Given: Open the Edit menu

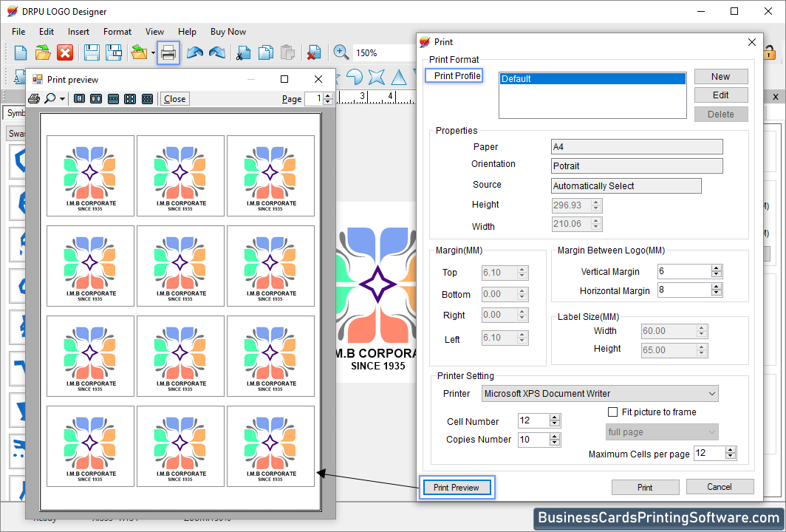Looking at the screenshot, I should (x=46, y=32).
